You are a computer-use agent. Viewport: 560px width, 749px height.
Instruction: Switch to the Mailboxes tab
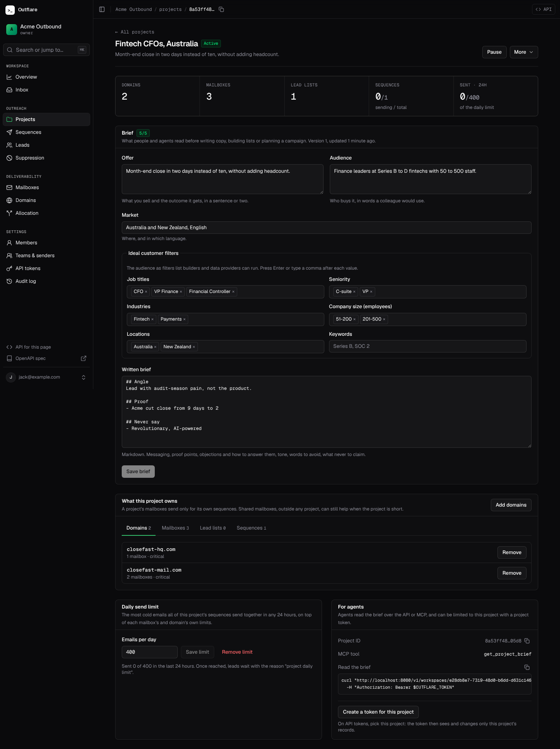[x=175, y=528]
